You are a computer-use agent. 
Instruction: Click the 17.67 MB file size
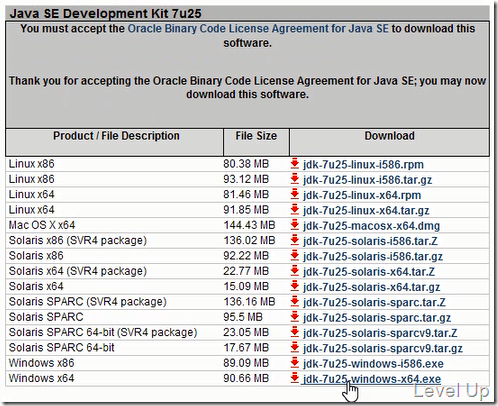point(246,348)
